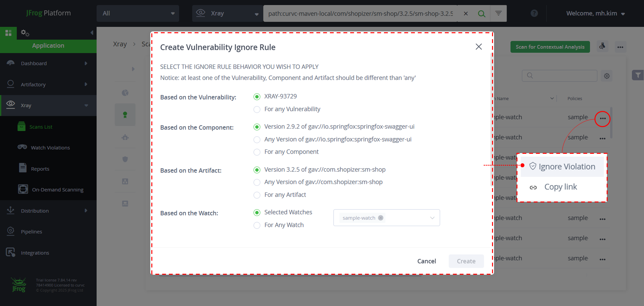Open three-dot actions menu on first sample-watch row

pos(602,119)
